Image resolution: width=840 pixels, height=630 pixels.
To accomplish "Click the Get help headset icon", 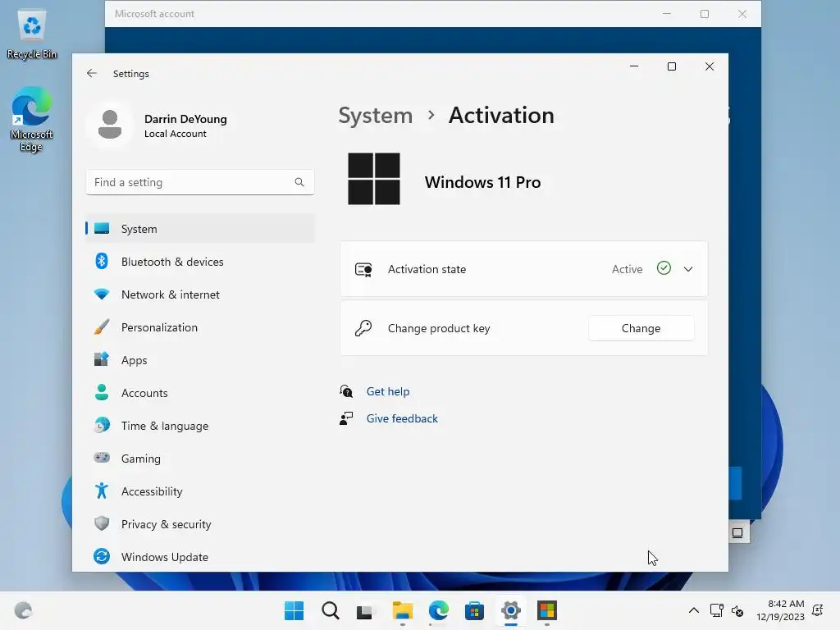I will (x=346, y=391).
